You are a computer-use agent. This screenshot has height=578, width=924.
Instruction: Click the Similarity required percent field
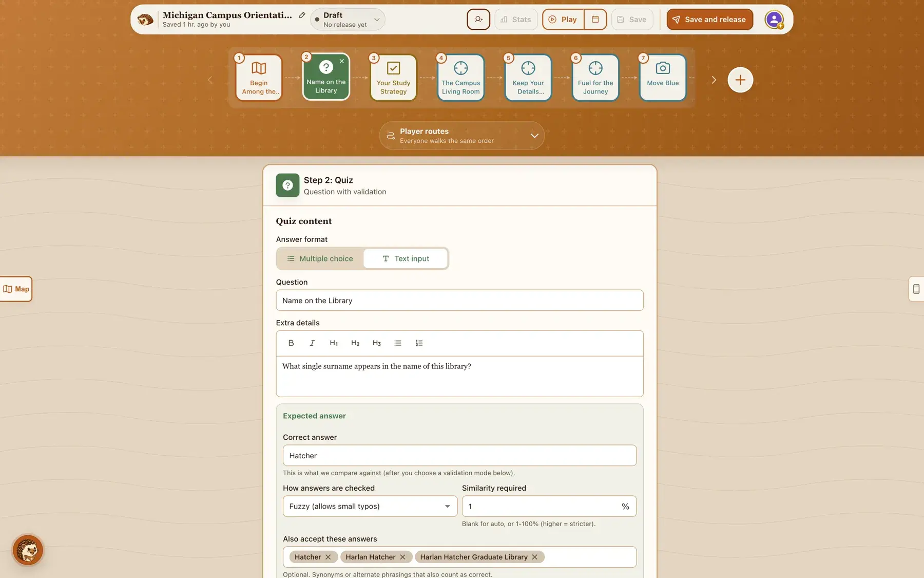[x=549, y=507]
